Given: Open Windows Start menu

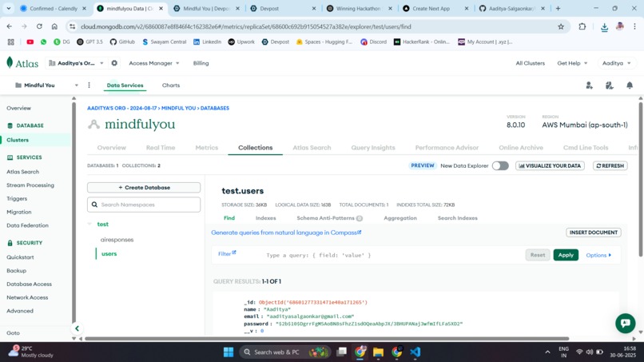Looking at the screenshot, I should pos(229,352).
